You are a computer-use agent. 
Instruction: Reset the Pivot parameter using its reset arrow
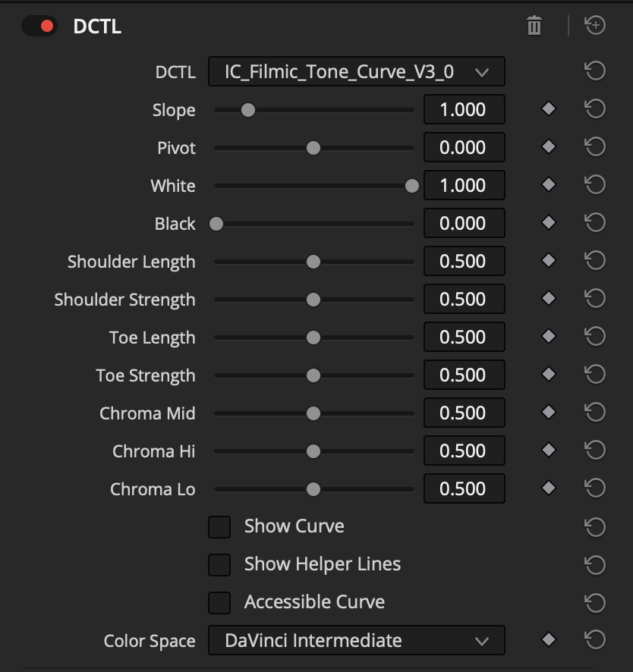tap(596, 146)
